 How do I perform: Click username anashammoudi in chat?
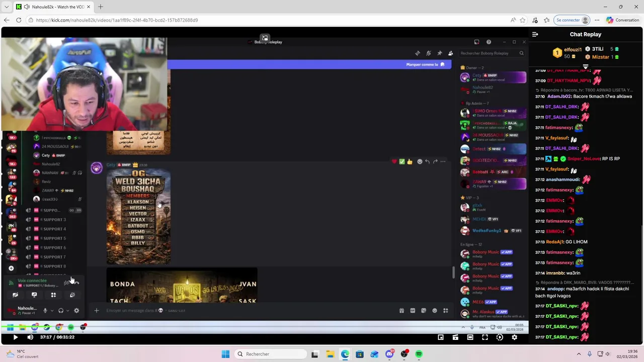562,179
